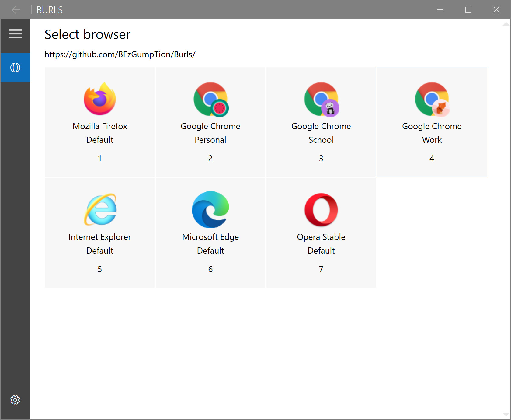
Task: Minimize the BURLS window
Action: tap(440, 10)
